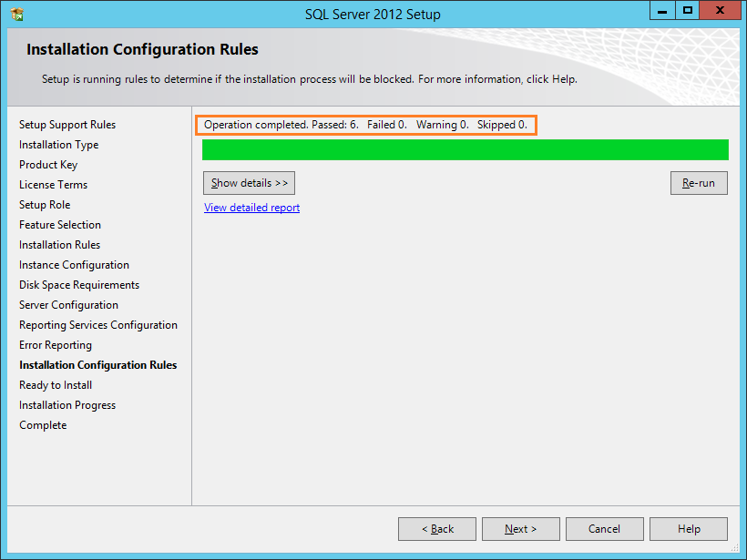Open Help for this setup page
The height and width of the screenshot is (560, 747).
point(688,528)
